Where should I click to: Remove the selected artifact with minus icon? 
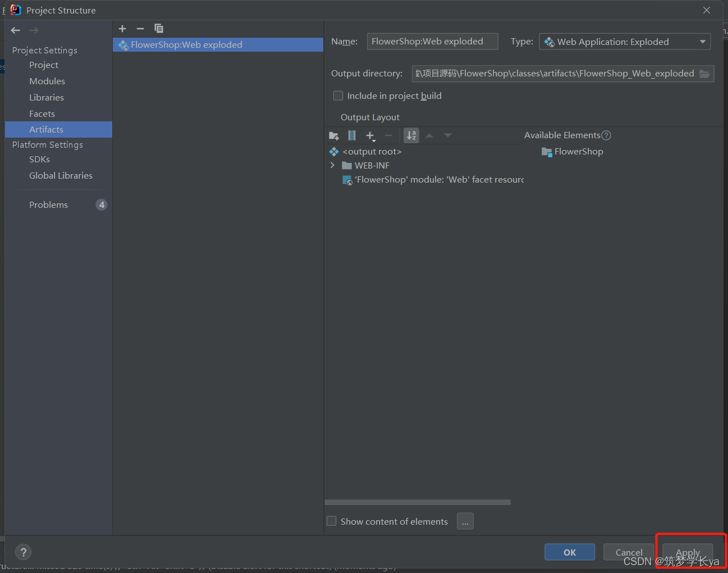click(x=140, y=29)
